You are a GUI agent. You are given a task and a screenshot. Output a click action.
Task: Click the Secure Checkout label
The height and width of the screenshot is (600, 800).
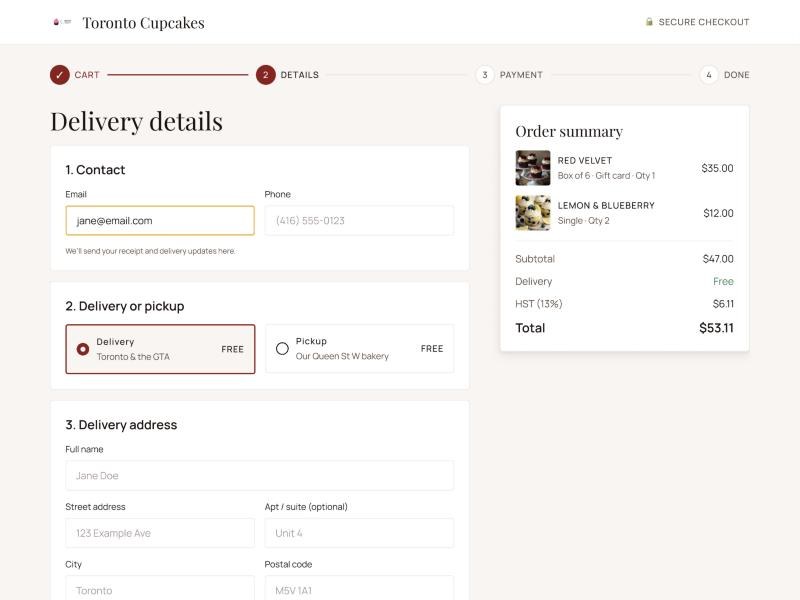pyautogui.click(x=704, y=22)
